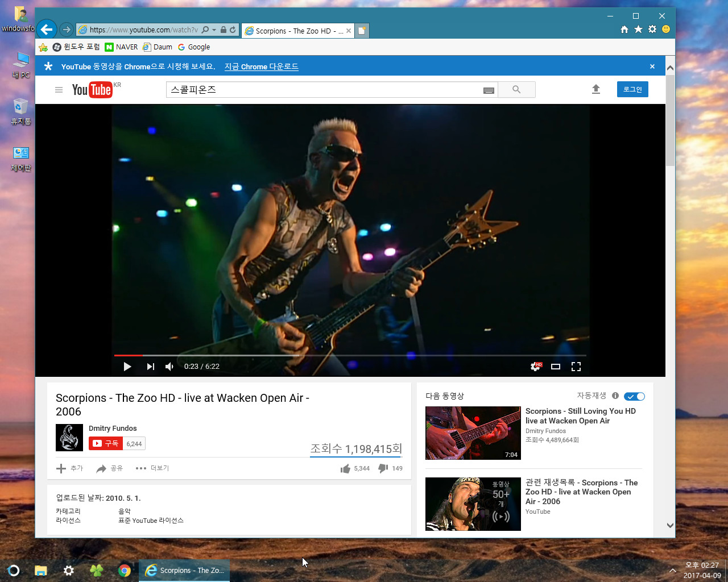728x582 pixels.
Task: Open Settings gear on taskbar
Action: click(69, 570)
